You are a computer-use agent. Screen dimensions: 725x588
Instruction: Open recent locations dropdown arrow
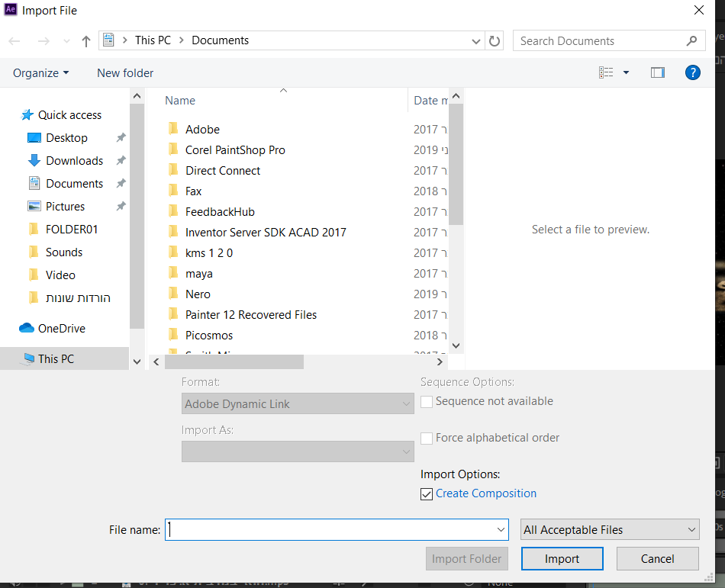click(x=66, y=41)
